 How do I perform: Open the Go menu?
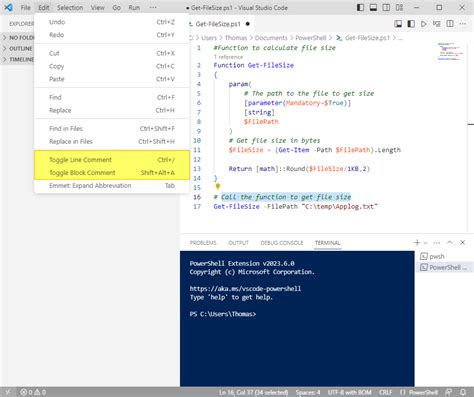(116, 7)
